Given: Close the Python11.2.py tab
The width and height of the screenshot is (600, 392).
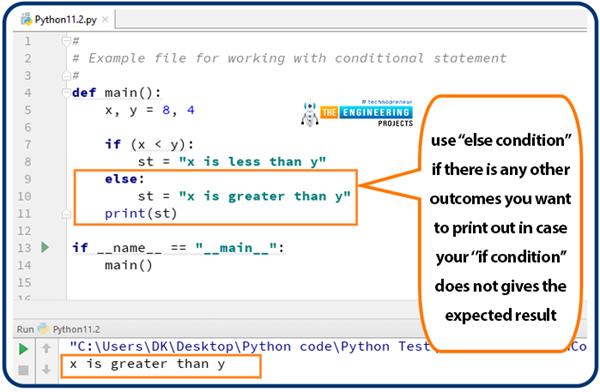Looking at the screenshot, I should (x=106, y=20).
